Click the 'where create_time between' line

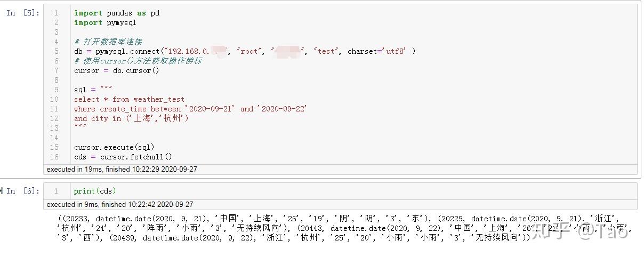pos(191,109)
